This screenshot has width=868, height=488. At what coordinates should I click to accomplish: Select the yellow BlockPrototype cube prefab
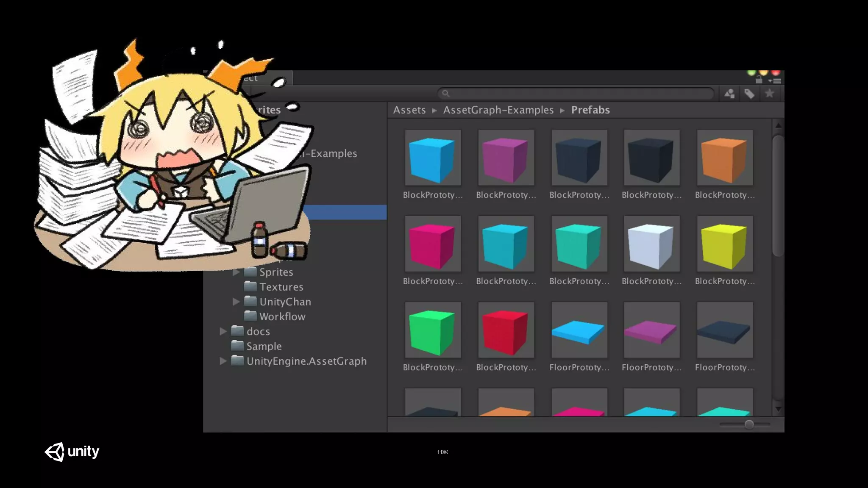pos(725,244)
